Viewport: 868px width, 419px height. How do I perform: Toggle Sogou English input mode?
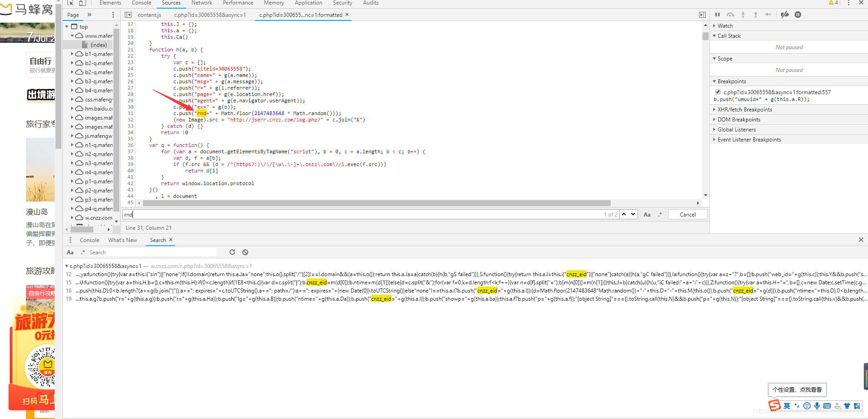[x=787, y=406]
